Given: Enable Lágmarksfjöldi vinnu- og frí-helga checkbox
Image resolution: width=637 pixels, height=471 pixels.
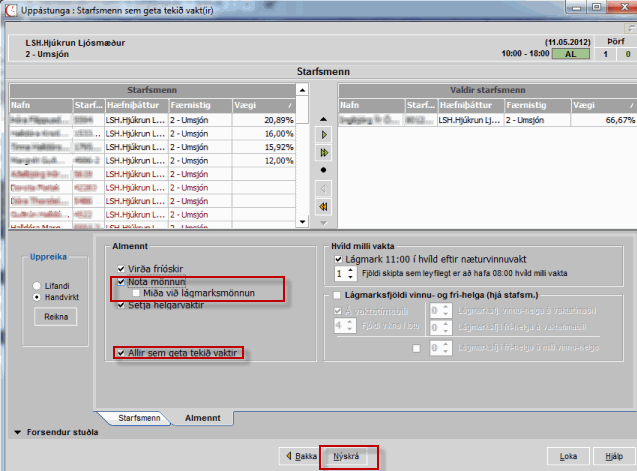Looking at the screenshot, I should pos(337,295).
